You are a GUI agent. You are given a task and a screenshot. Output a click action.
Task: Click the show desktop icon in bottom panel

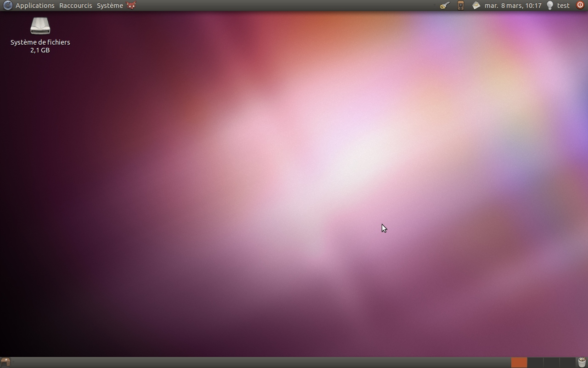6,362
